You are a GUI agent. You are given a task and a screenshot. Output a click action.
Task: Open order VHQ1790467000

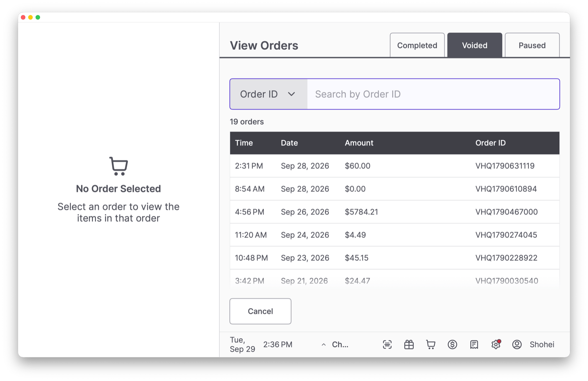point(395,212)
